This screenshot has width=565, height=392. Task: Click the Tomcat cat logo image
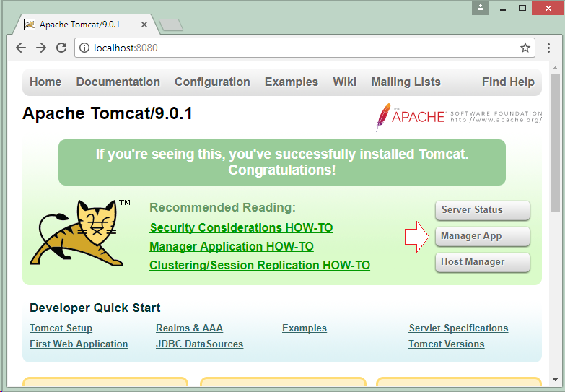79,233
